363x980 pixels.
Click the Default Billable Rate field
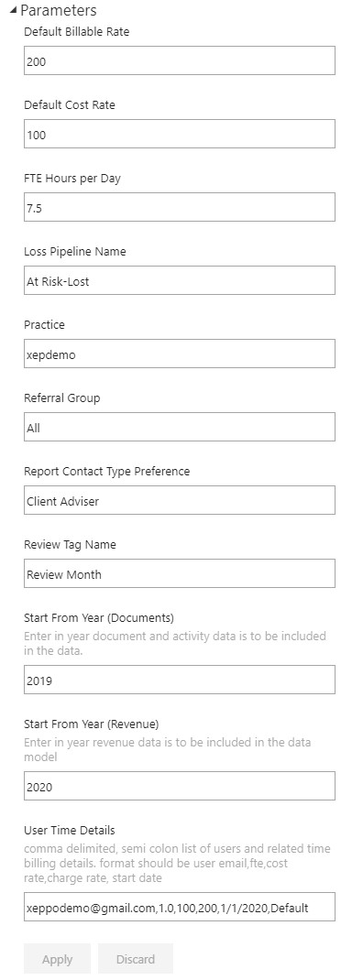180,60
